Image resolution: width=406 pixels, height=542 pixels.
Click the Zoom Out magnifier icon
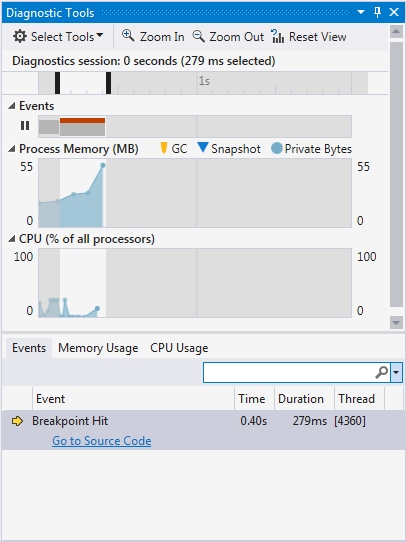point(198,36)
